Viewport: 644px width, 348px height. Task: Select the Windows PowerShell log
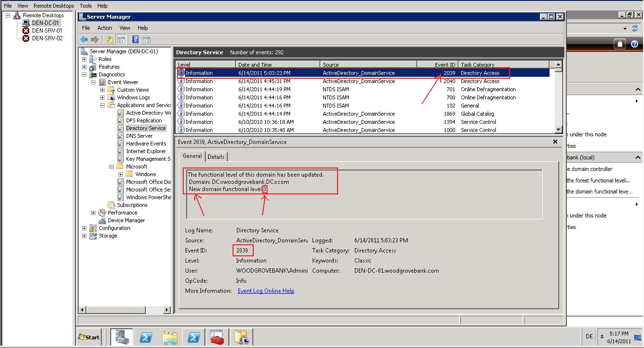(x=148, y=197)
